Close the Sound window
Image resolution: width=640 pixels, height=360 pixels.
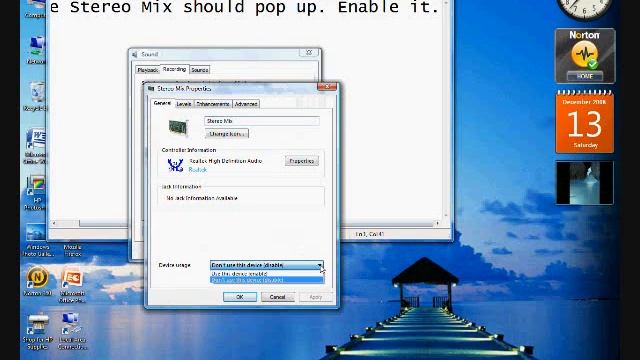tap(309, 53)
